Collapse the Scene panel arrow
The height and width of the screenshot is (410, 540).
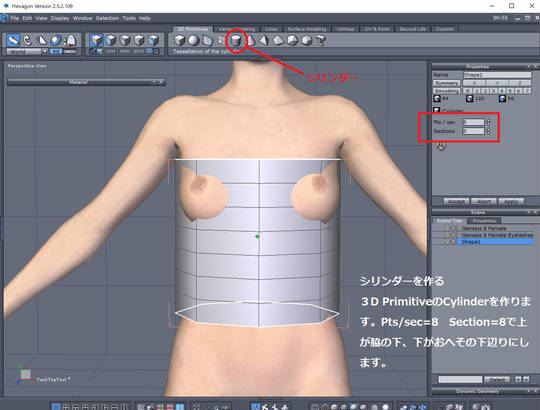coord(529,212)
